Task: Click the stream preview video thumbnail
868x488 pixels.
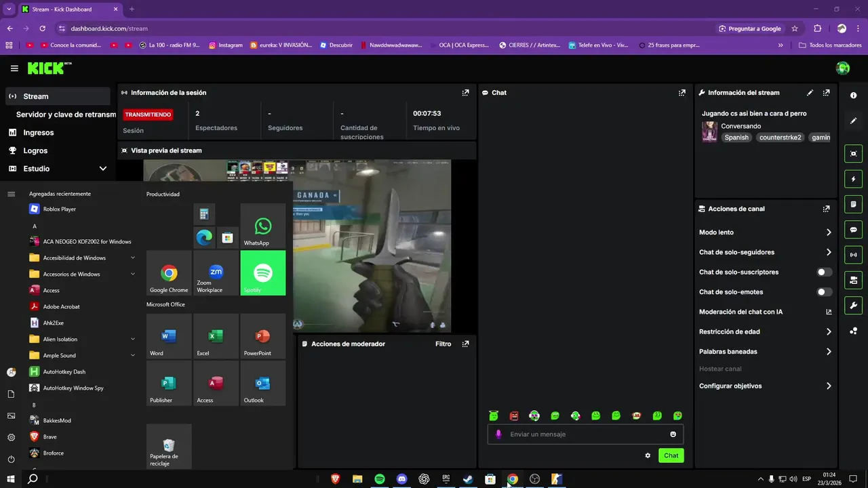Action: [x=297, y=246]
